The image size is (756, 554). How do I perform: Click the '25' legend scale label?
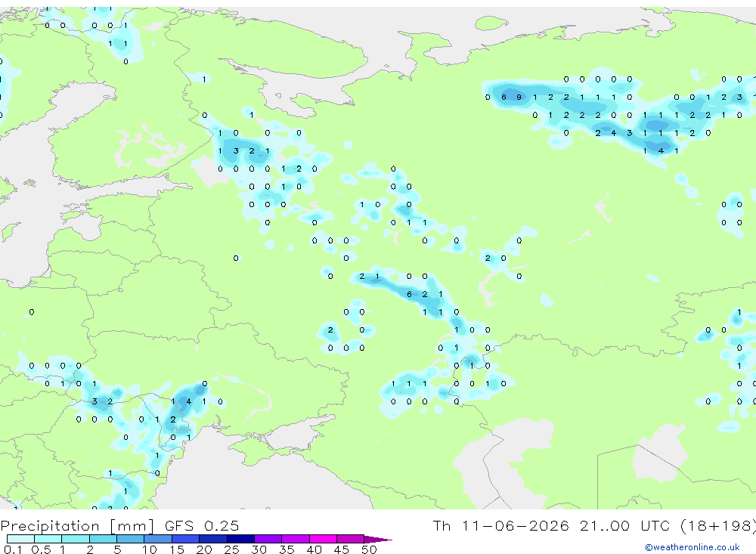point(231,549)
